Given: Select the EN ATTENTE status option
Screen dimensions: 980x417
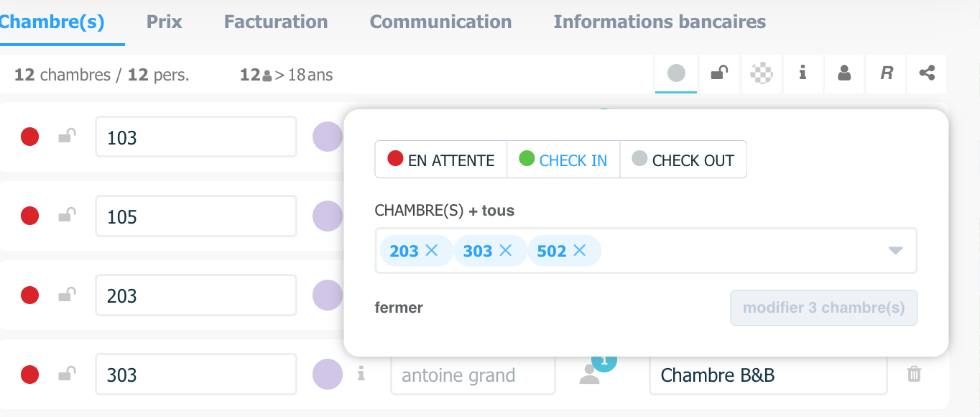Looking at the screenshot, I should pos(441,160).
